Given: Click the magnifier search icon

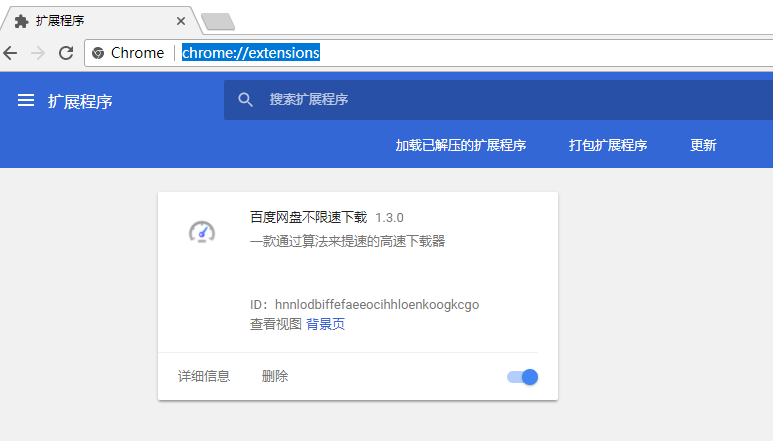Looking at the screenshot, I should [246, 100].
